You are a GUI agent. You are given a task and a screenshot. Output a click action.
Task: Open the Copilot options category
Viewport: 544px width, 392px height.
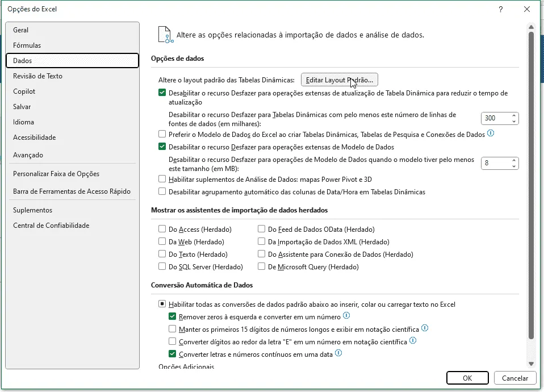pos(73,91)
